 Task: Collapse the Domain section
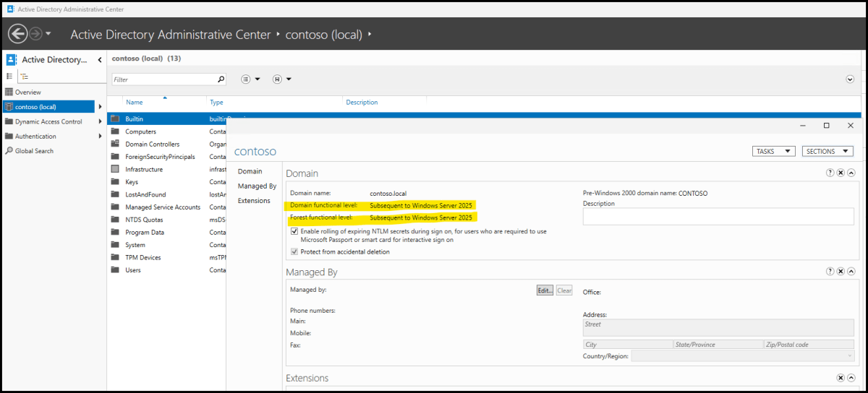[x=851, y=173]
